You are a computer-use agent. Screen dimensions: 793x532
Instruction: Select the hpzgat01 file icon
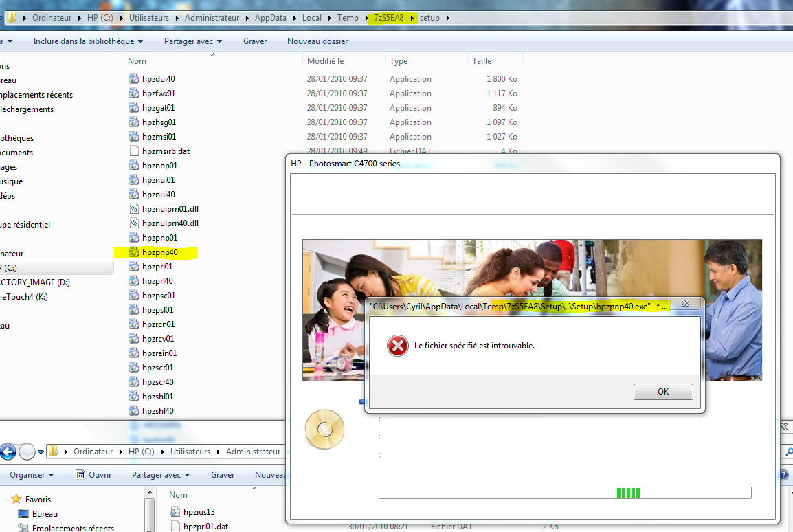[134, 108]
